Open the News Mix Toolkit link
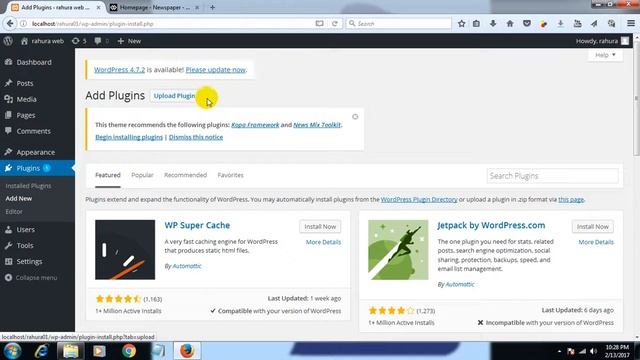The width and height of the screenshot is (640, 360). pyautogui.click(x=317, y=125)
